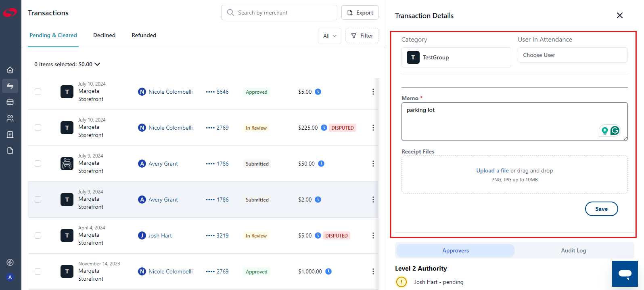Click the green lightbulb icon in the memo
Image resolution: width=644 pixels, height=290 pixels.
(x=604, y=130)
